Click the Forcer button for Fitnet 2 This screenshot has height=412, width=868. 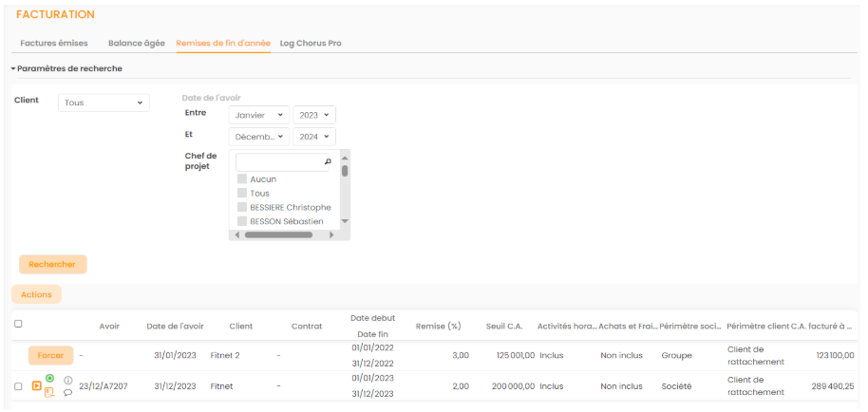50,355
